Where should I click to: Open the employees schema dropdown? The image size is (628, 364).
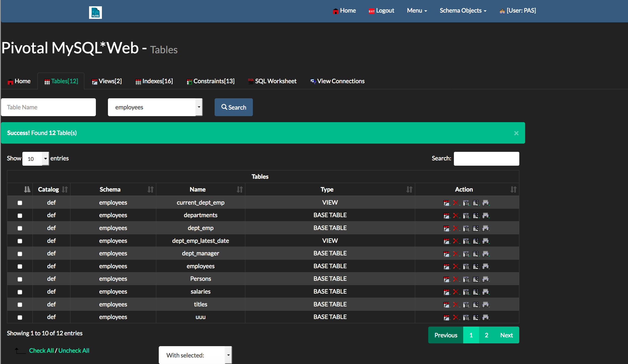click(x=155, y=107)
